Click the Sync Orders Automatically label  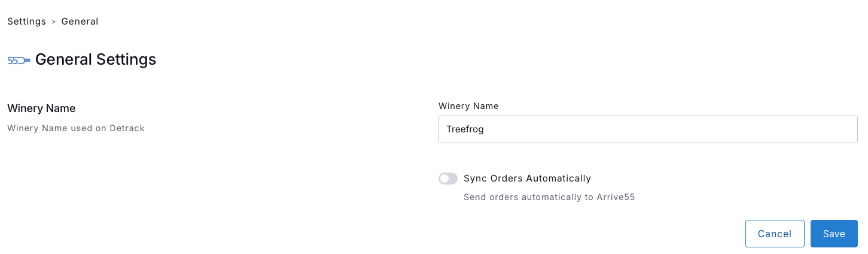(x=527, y=179)
